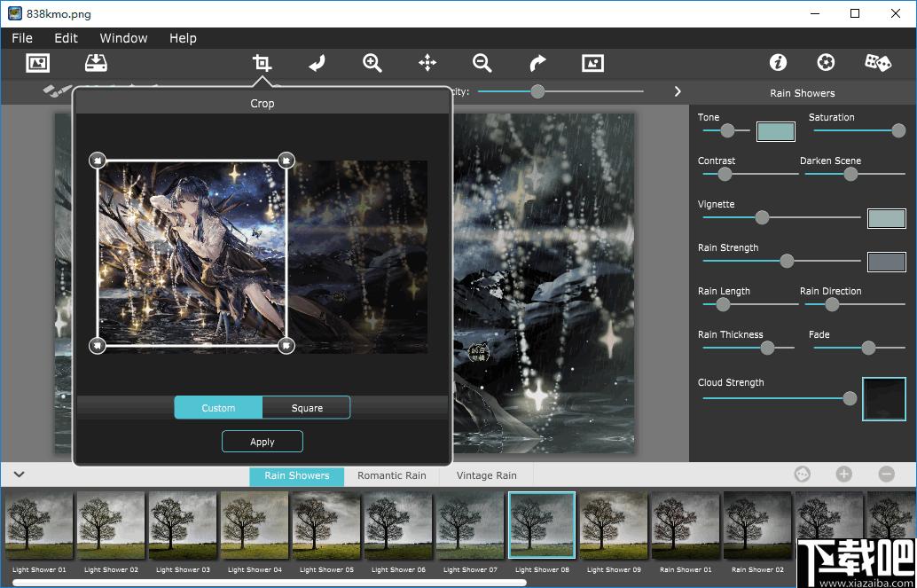The image size is (917, 588).
Task: Click the random dice icon
Action: (878, 63)
